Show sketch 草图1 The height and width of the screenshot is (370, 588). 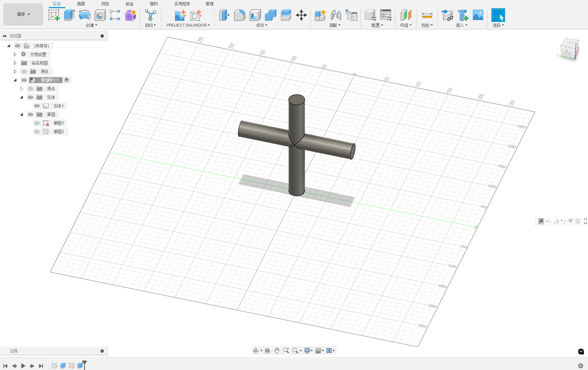click(x=37, y=123)
